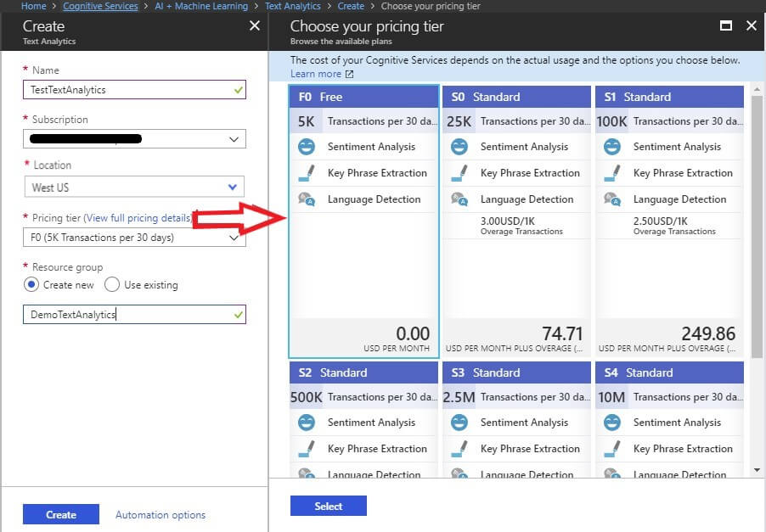The image size is (766, 532).
Task: Click the 10M transactions value
Action: tap(611, 397)
